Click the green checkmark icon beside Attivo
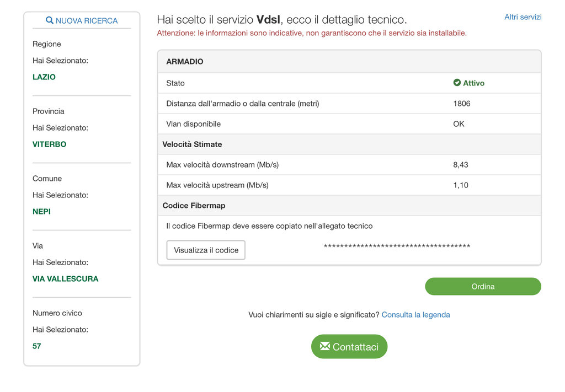Viewport: 565px width, 392px height. click(457, 83)
